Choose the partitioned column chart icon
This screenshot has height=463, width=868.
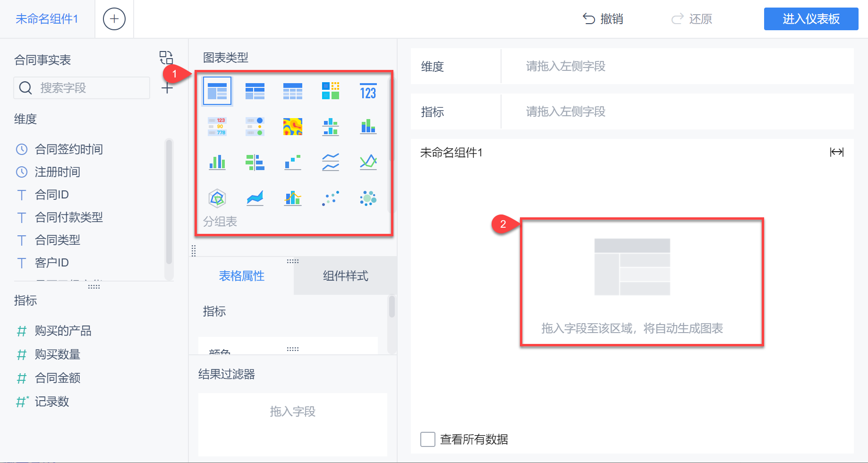point(331,127)
